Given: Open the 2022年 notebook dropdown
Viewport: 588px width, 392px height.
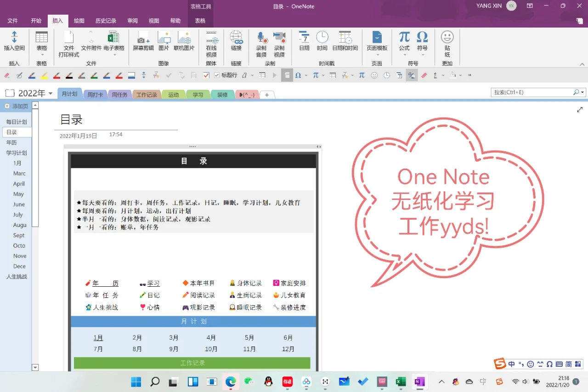Looking at the screenshot, I should coord(51,94).
